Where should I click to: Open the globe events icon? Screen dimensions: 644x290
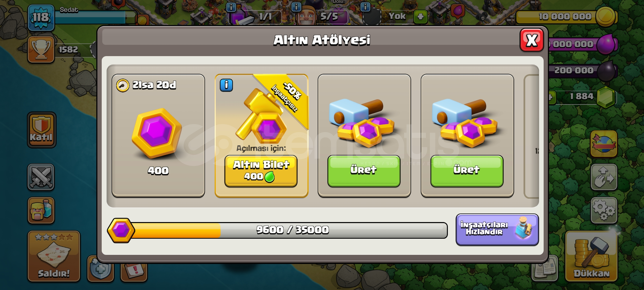[604, 144]
